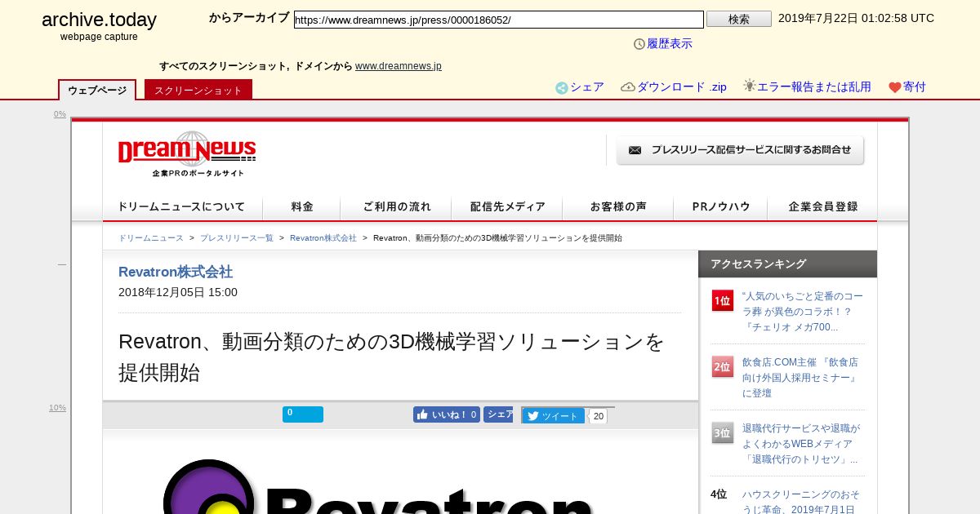The height and width of the screenshot is (514, 980).
Task: Click the share icon beside シェア
Action: (562, 88)
